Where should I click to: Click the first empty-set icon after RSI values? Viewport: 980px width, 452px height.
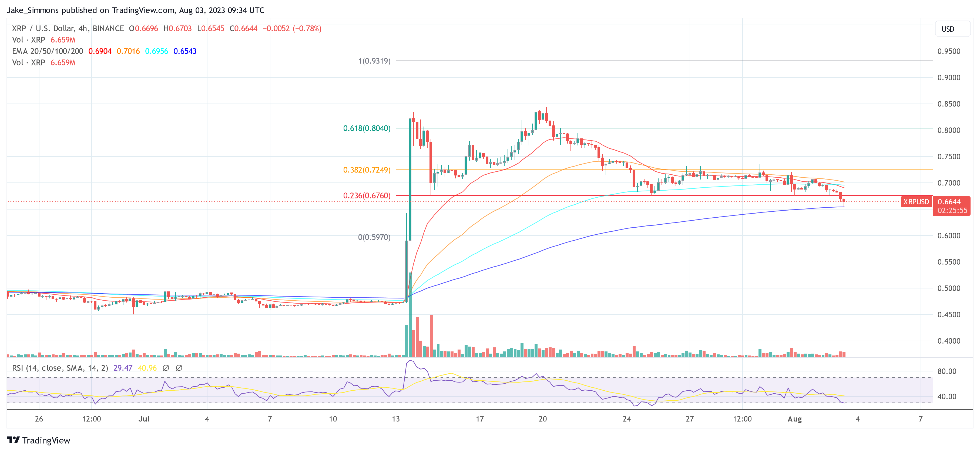[x=166, y=368]
